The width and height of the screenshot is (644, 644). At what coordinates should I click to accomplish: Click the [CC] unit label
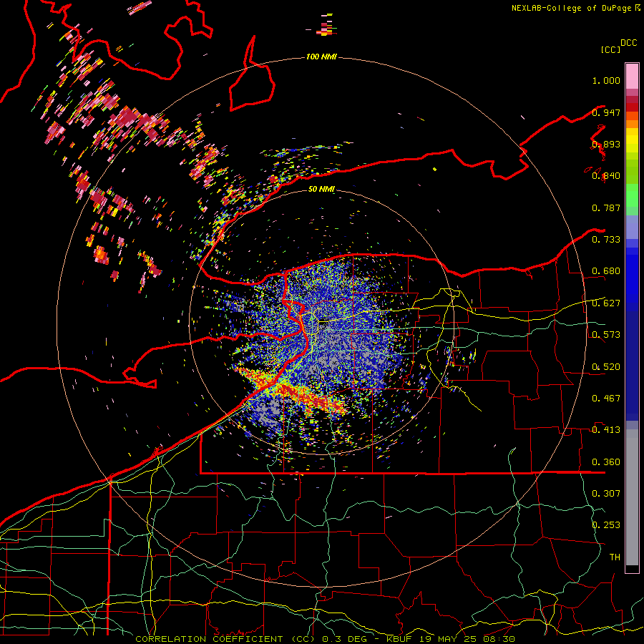click(610, 49)
